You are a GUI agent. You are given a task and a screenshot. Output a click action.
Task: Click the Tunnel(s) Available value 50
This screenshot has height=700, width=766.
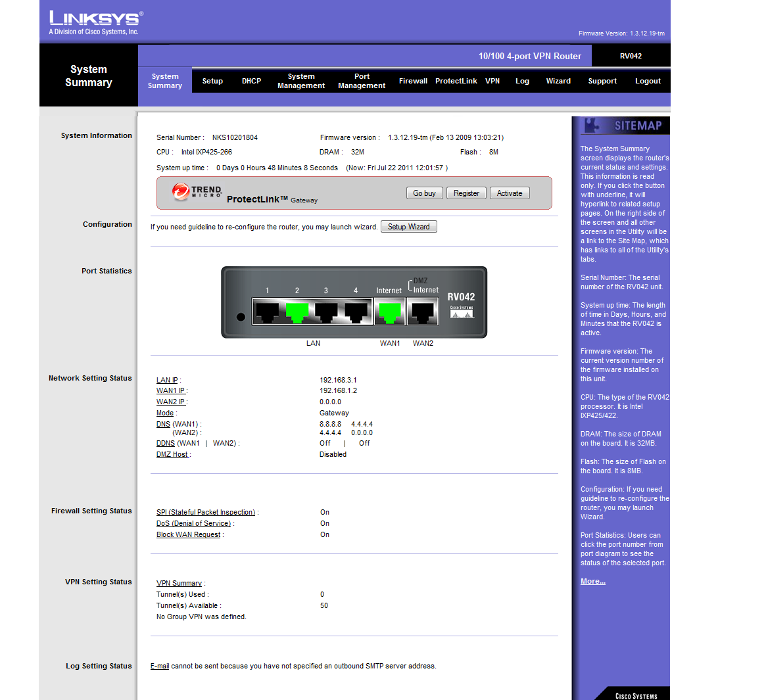324,606
